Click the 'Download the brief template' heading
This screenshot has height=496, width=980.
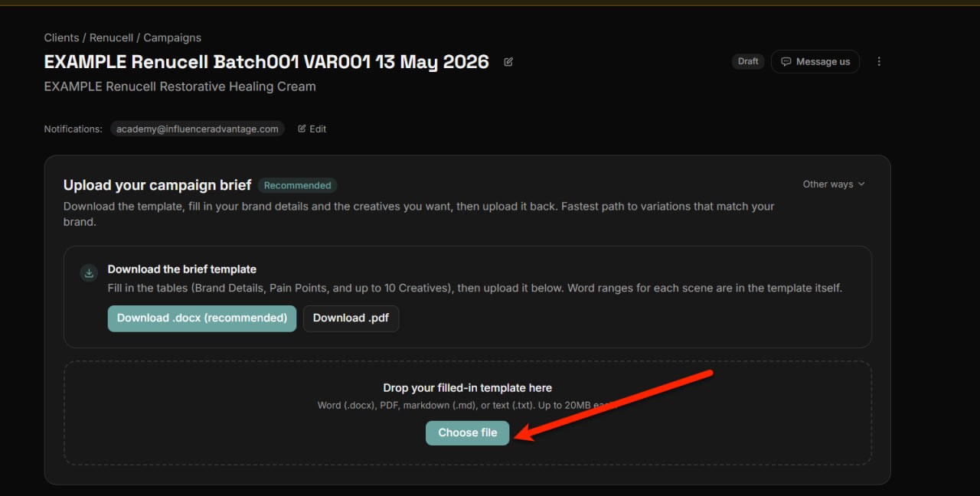(182, 269)
